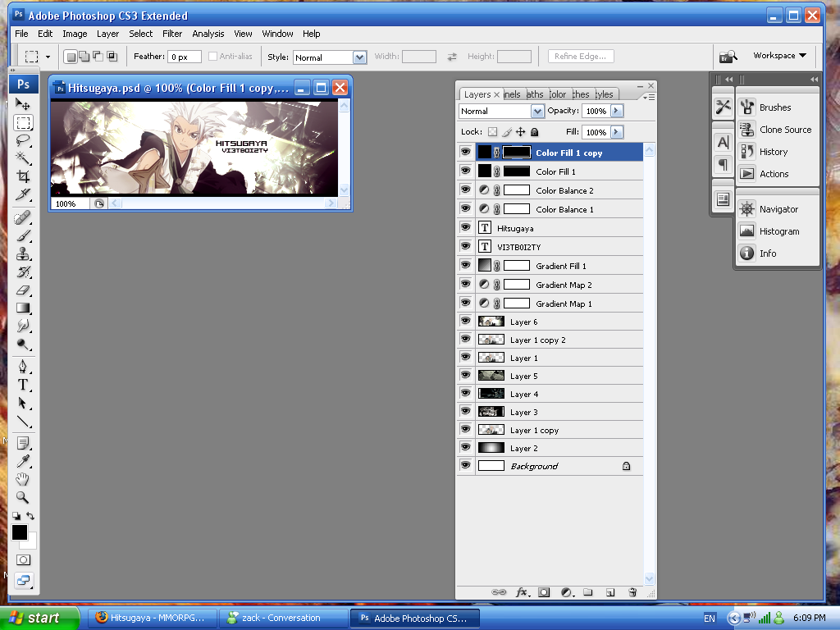Screen dimensions: 840x630
Task: Select the Crop tool
Action: pos(23,176)
